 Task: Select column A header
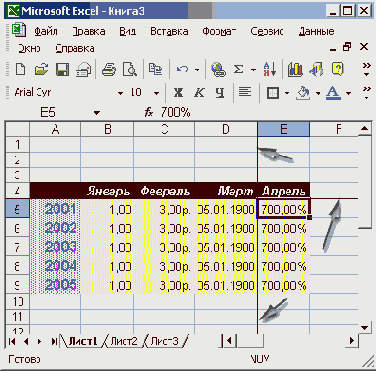(x=55, y=129)
